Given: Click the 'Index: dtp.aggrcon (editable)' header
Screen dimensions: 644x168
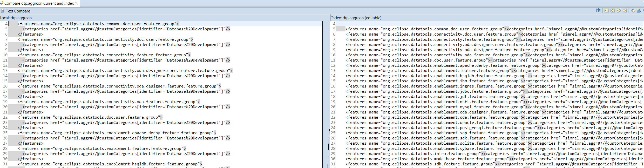Looking at the screenshot, I should coord(356,18).
